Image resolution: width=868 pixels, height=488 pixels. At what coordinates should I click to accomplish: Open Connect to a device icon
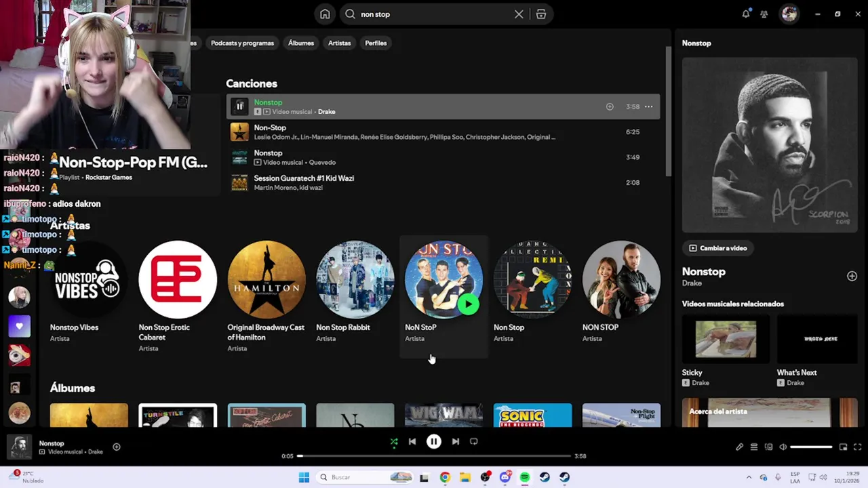[x=768, y=447]
